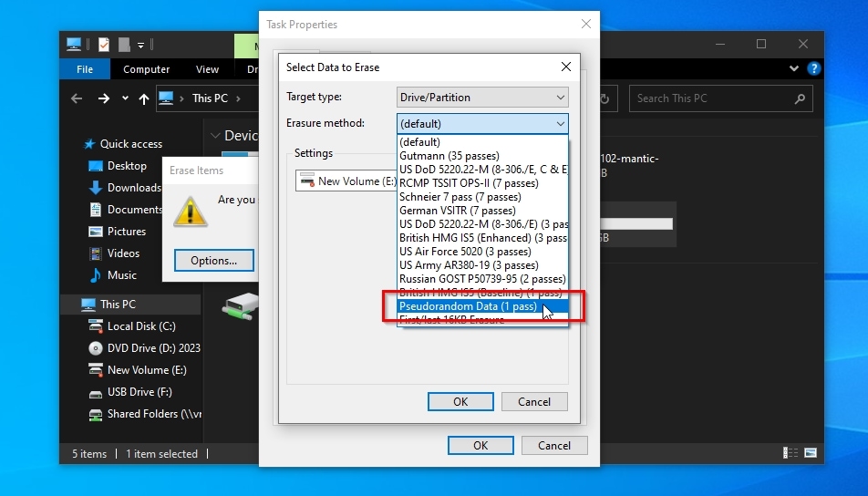This screenshot has height=496, width=868.
Task: Click the address bar computer icon
Action: click(166, 98)
